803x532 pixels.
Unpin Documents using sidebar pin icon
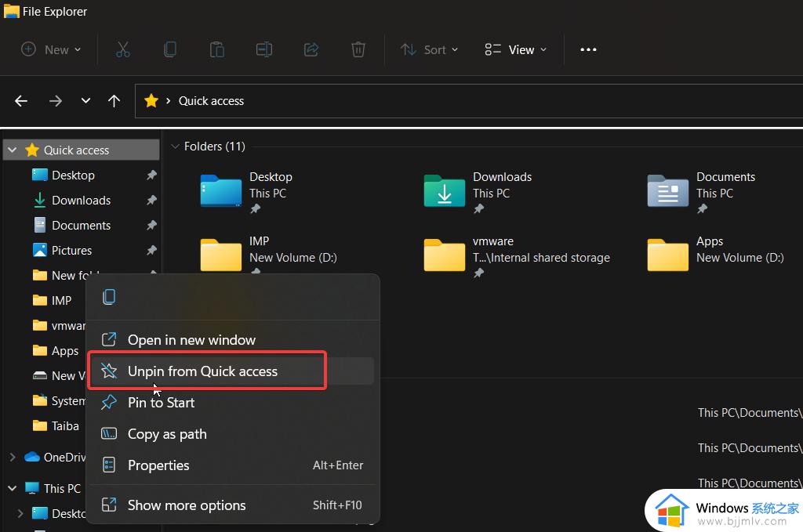[x=151, y=225]
